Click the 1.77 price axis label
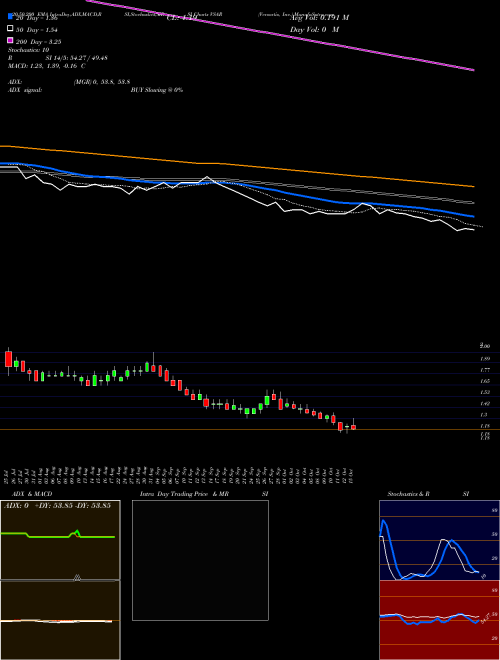The width and height of the screenshot is (500, 660). pos(485,370)
